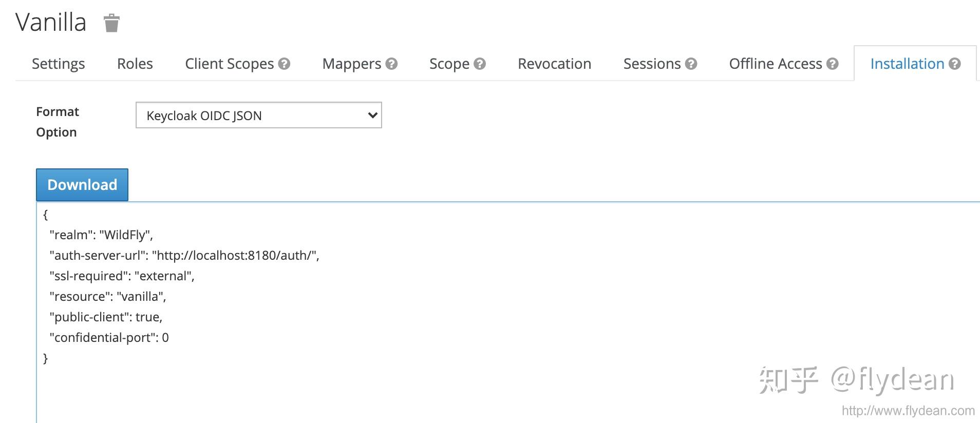
Task: Show help tooltip beside Sessions tab
Action: pos(691,64)
